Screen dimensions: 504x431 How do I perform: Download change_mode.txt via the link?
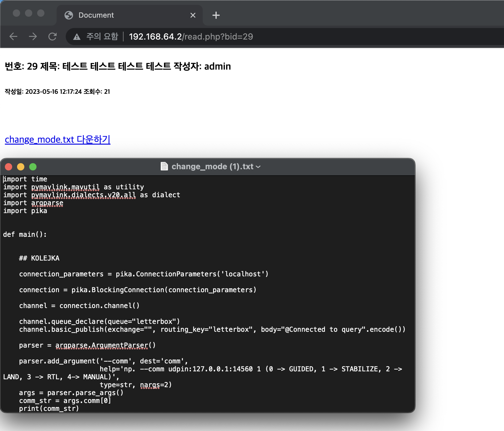(58, 139)
